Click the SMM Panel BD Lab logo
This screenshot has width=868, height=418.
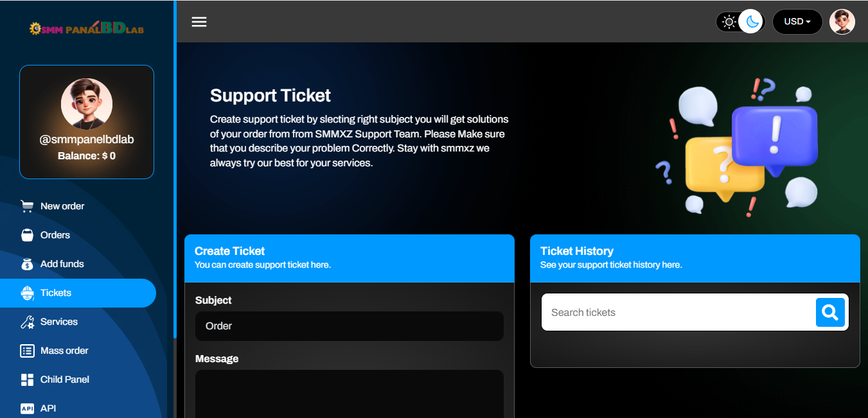87,28
